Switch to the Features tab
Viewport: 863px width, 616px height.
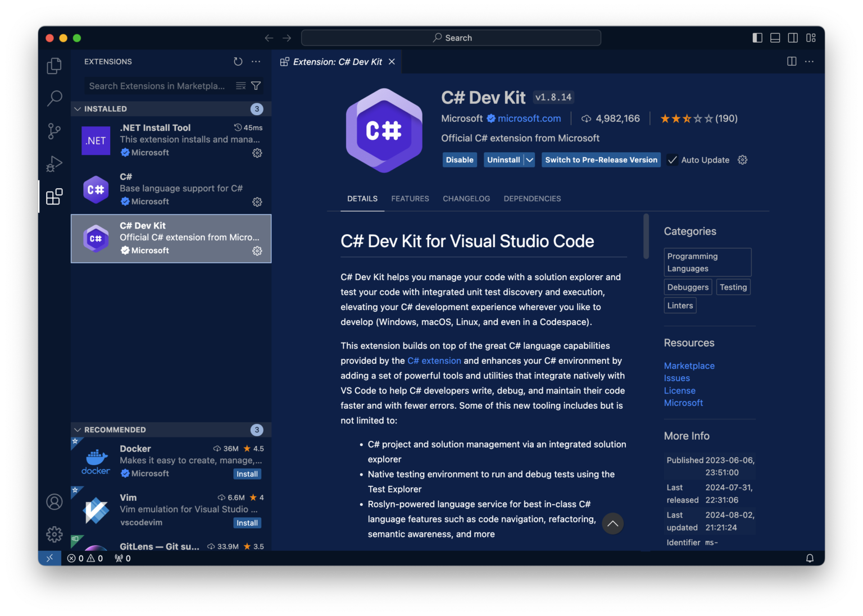pyautogui.click(x=410, y=199)
